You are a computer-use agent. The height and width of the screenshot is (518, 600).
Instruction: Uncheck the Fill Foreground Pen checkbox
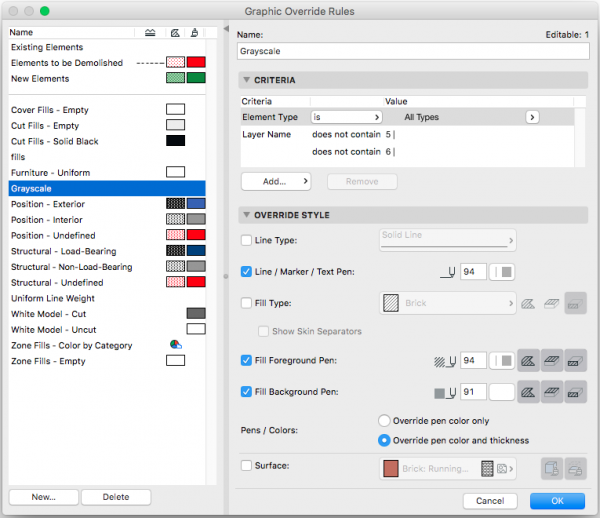(247, 360)
